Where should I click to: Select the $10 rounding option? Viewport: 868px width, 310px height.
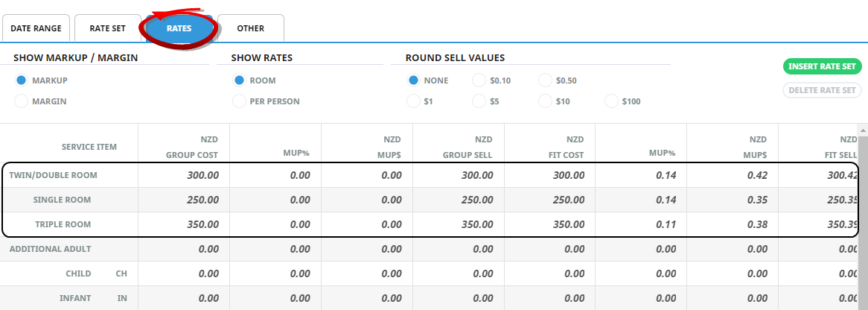[x=546, y=101]
